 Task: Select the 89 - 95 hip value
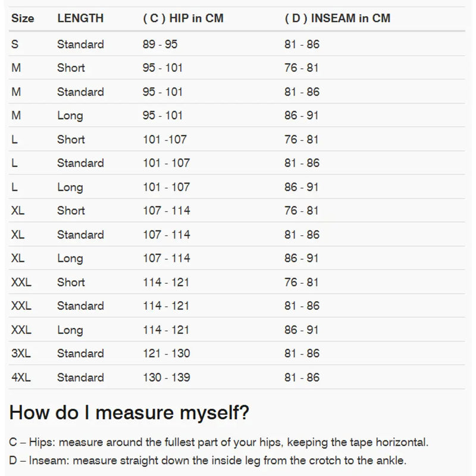(x=160, y=44)
